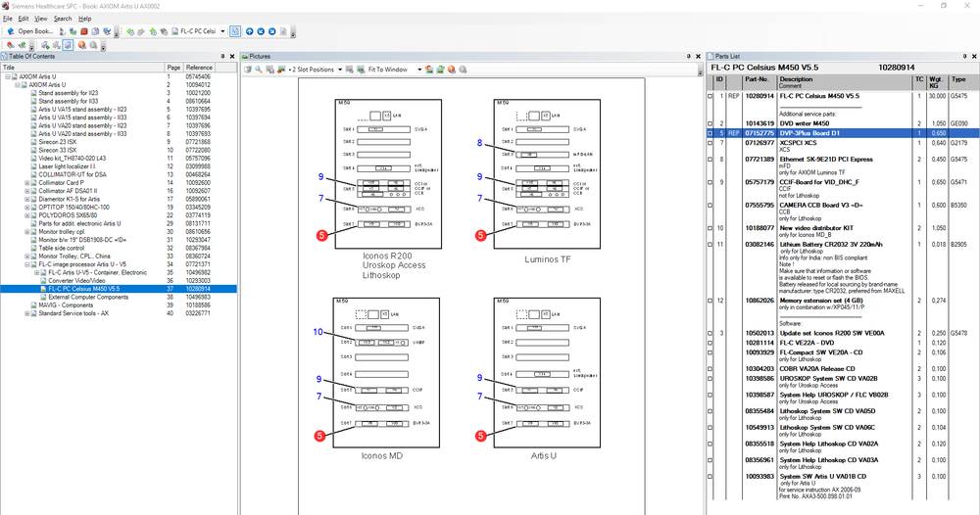Tick checkbox for DVD writer M450 row

[x=710, y=123]
